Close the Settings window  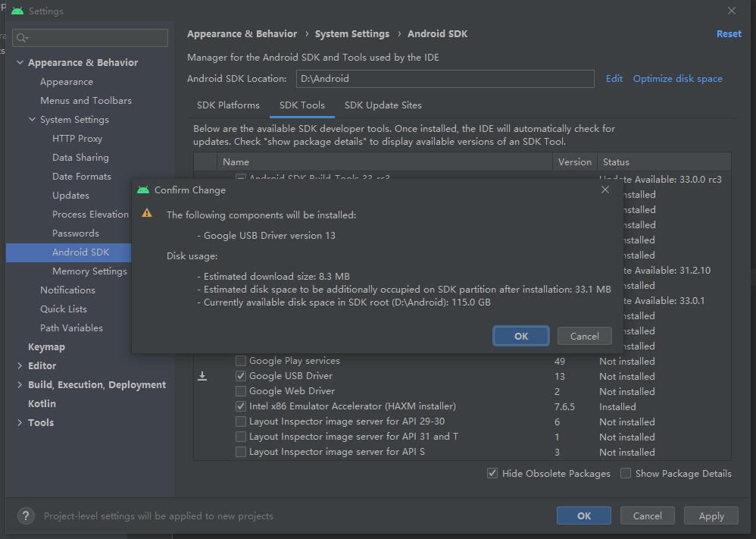pos(731,11)
